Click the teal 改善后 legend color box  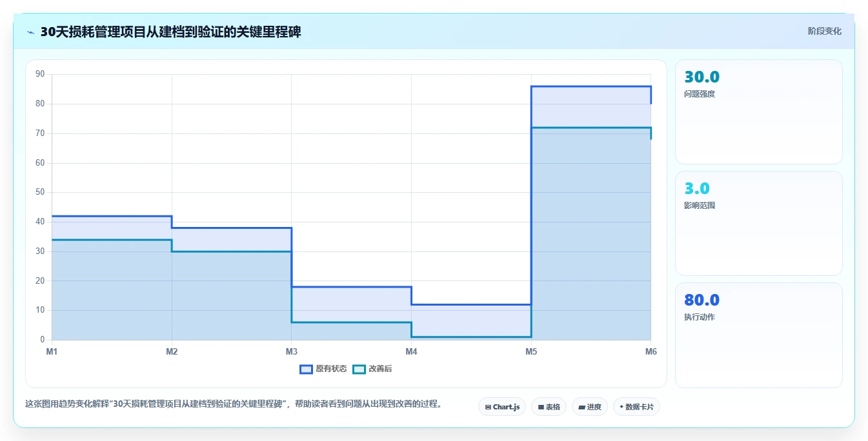[x=359, y=369]
